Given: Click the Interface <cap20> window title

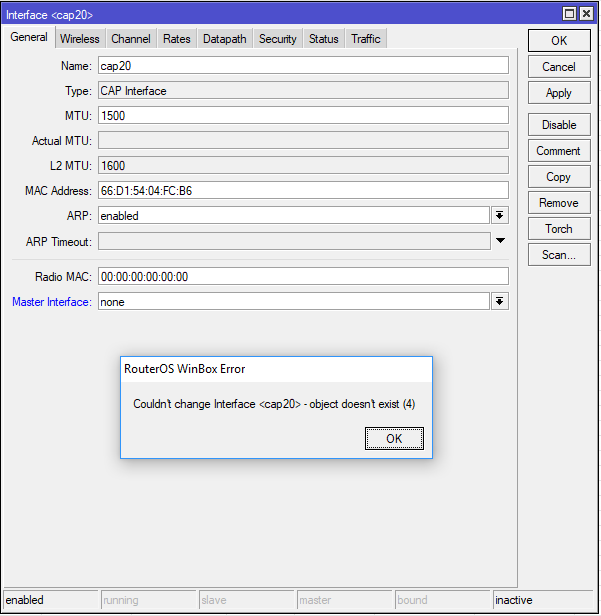Looking at the screenshot, I should [x=49, y=15].
